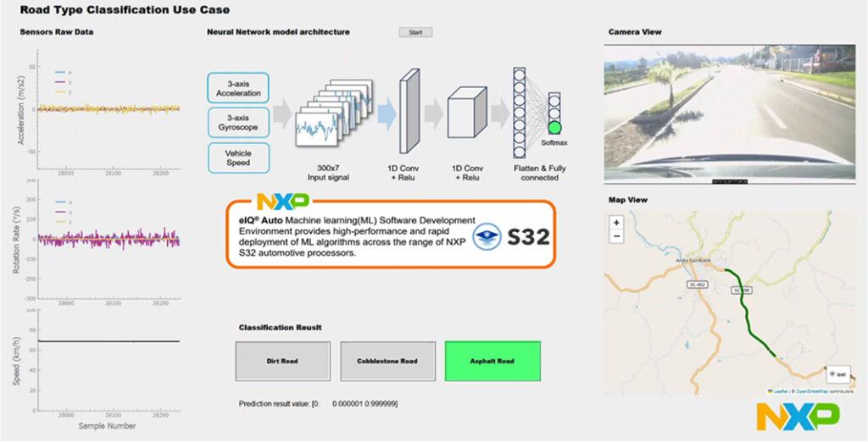The height and width of the screenshot is (442, 868).
Task: Click the 'Neural Network model architecture' heading
Action: [278, 32]
